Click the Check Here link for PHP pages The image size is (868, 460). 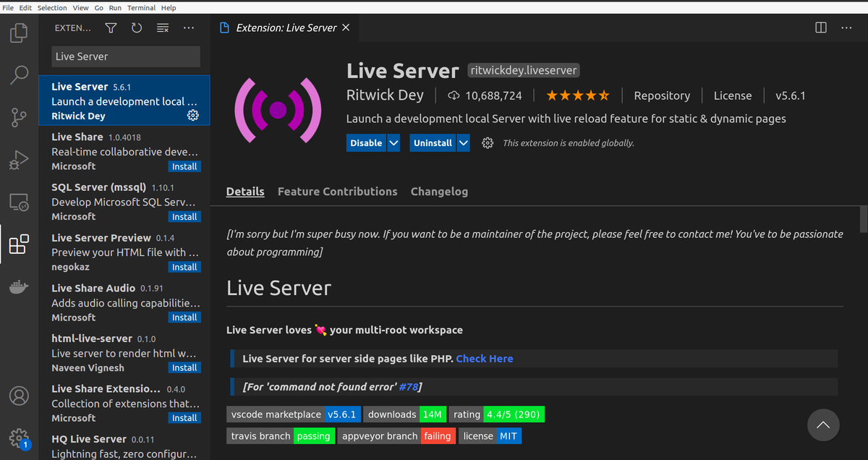(x=485, y=358)
